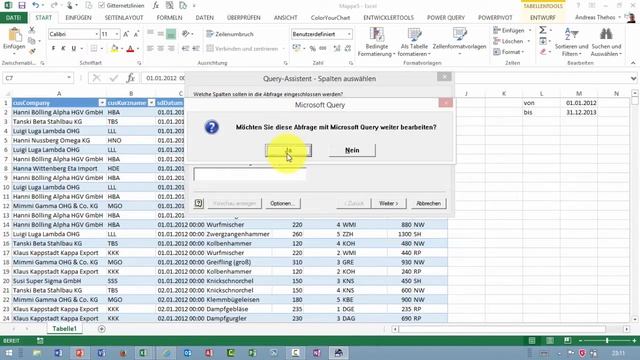
Task: Click the Format Painter brush icon
Action: 32,51
